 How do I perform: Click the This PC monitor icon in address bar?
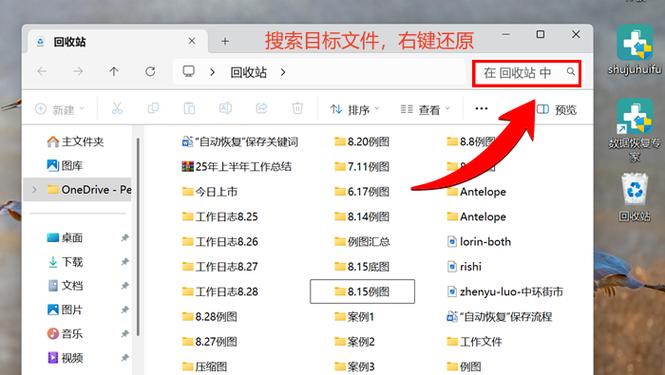click(189, 71)
